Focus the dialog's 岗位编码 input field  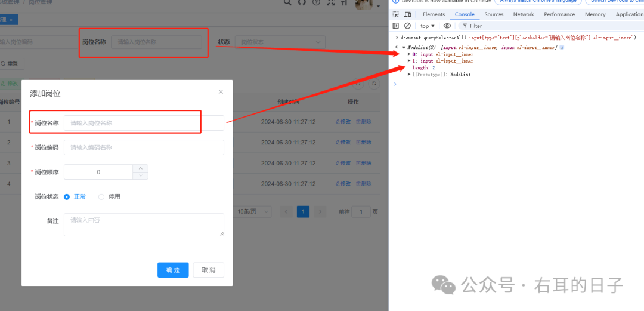(x=144, y=147)
